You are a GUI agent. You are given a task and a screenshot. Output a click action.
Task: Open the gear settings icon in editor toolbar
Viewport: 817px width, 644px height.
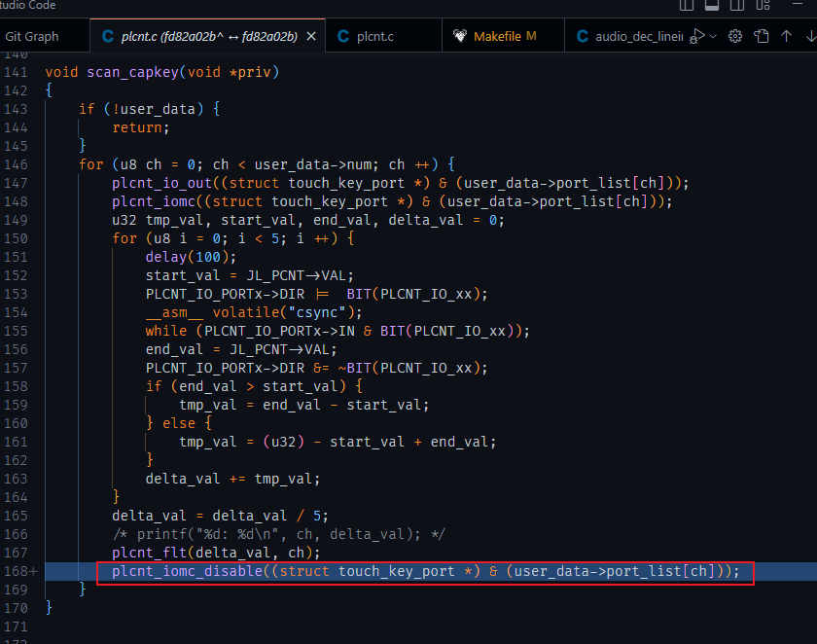point(735,36)
